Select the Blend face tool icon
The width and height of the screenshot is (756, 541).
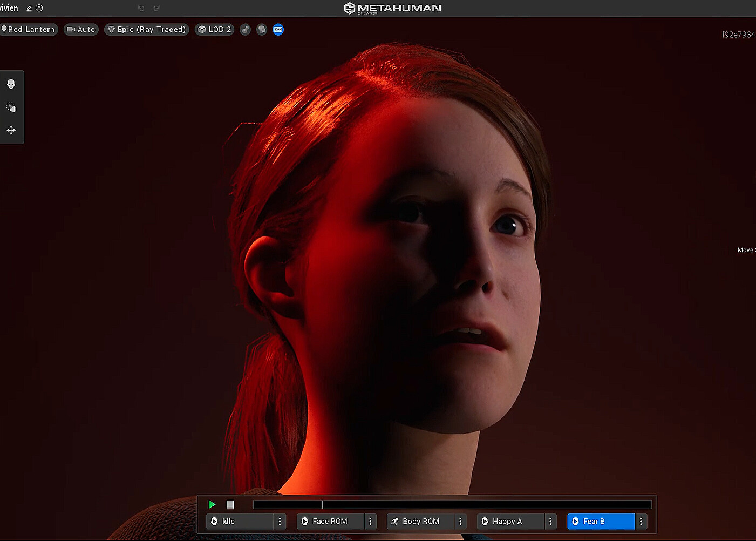click(x=11, y=84)
